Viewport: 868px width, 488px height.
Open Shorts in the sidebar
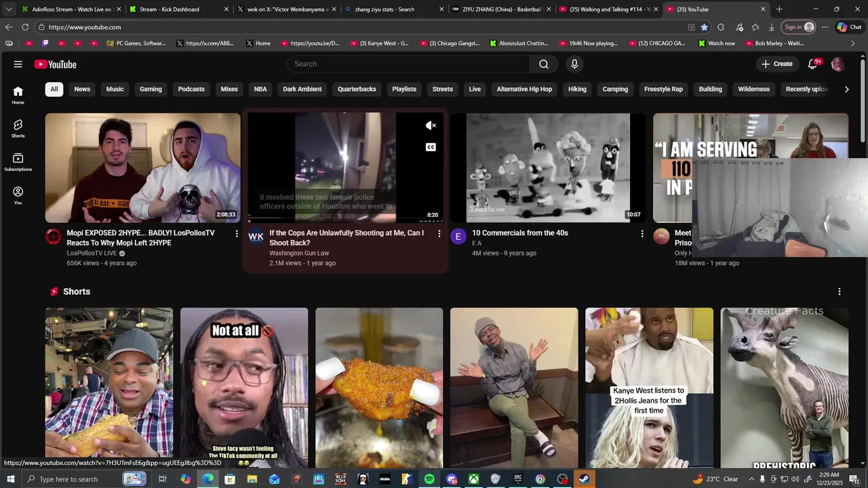point(18,129)
